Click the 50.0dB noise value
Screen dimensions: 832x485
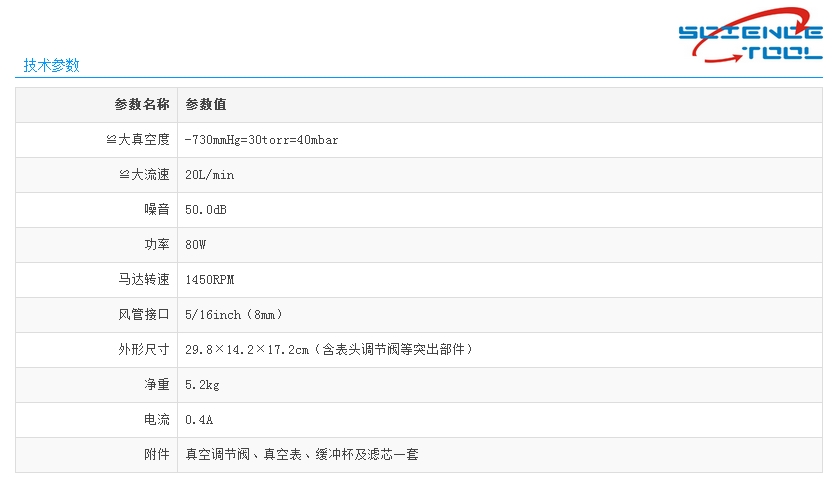pos(207,210)
